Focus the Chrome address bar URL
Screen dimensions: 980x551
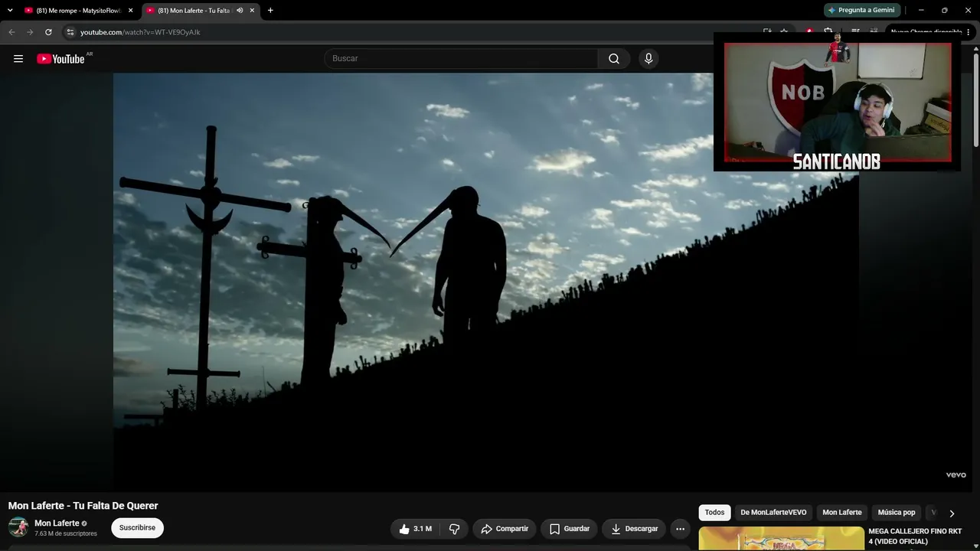tap(140, 32)
